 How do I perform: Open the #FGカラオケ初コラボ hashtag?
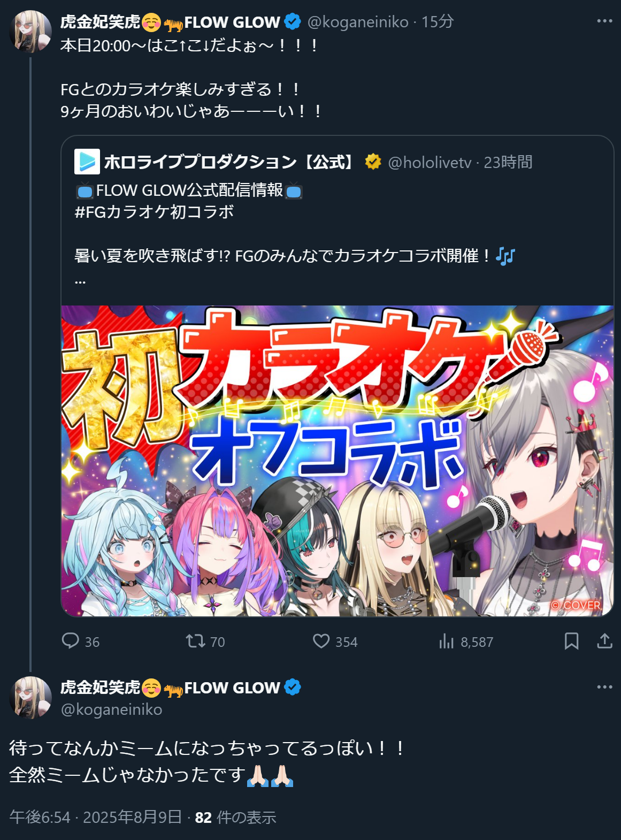point(154,212)
